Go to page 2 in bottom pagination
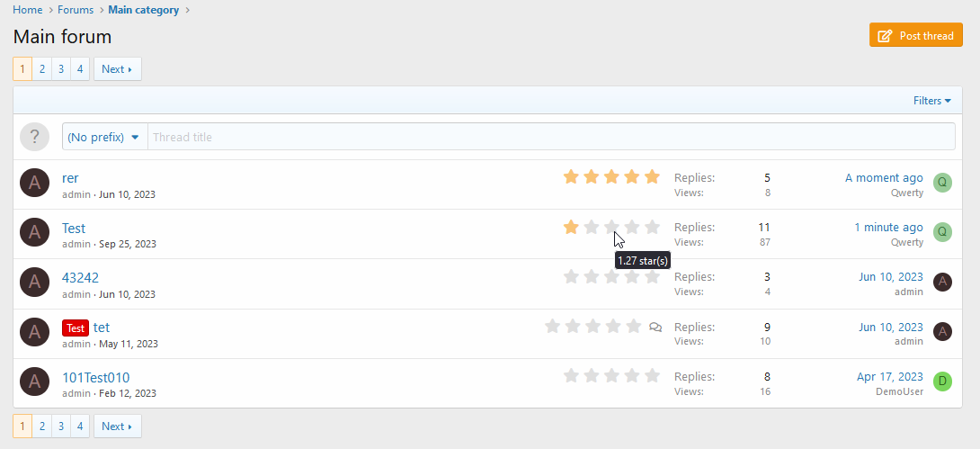This screenshot has height=449, width=980. tap(42, 427)
